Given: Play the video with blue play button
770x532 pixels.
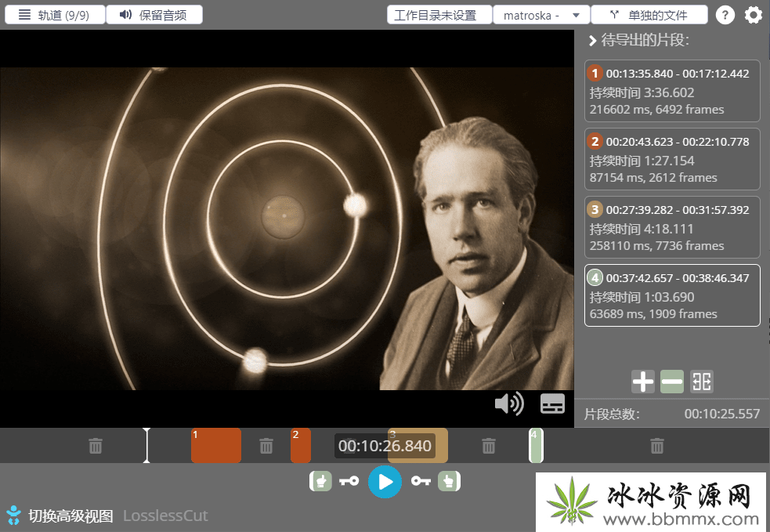Looking at the screenshot, I should (x=385, y=482).
